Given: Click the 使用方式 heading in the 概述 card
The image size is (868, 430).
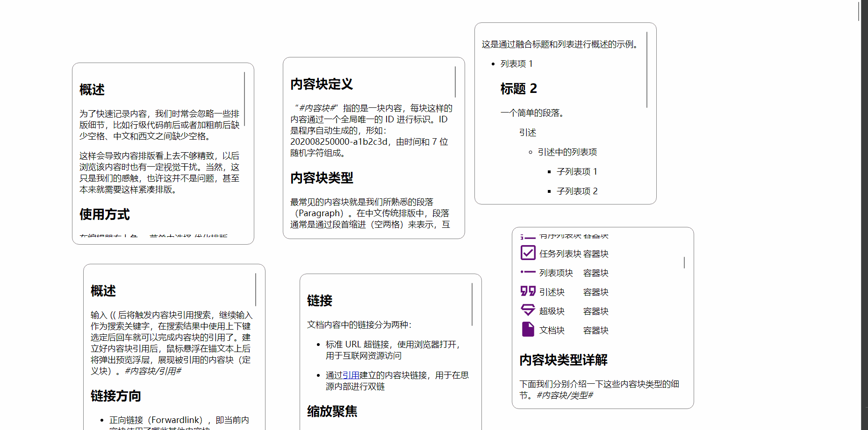Looking at the screenshot, I should (105, 215).
